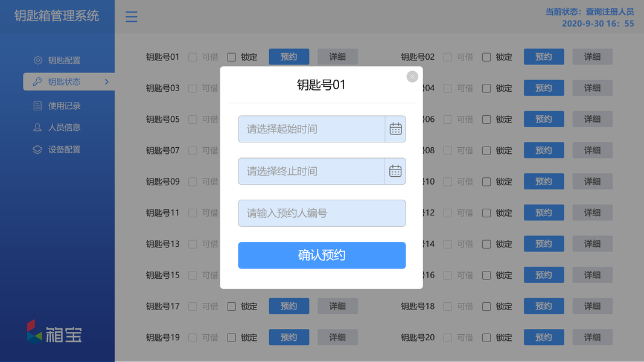Screen dimensions: 644x362
Task: Click the person icon beside 人员信息
Action: (x=37, y=128)
